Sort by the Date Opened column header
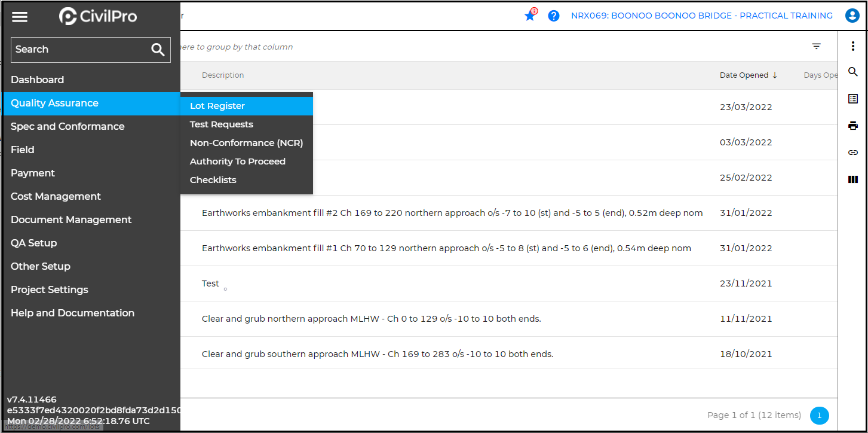 pos(744,75)
